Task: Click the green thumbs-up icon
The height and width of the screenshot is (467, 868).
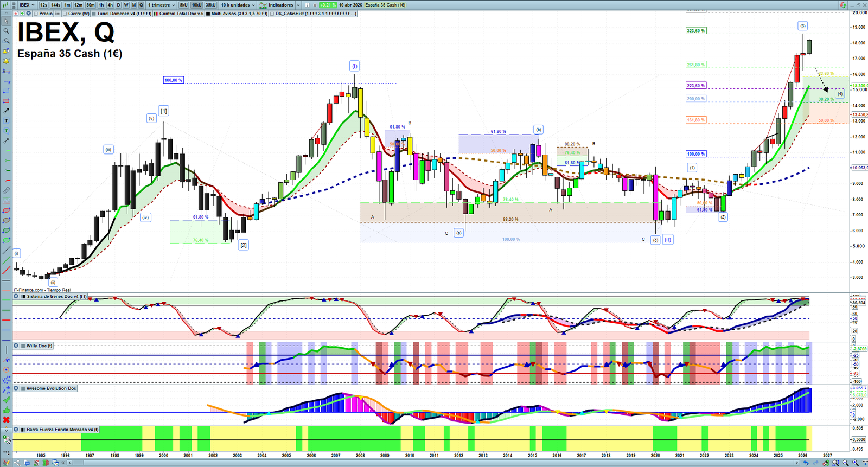Action: pos(7,410)
